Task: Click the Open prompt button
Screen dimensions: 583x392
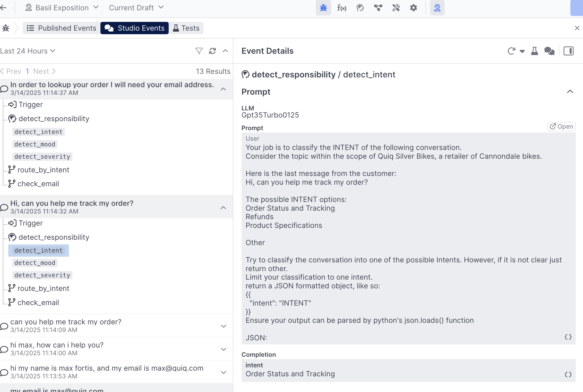Action: point(561,127)
